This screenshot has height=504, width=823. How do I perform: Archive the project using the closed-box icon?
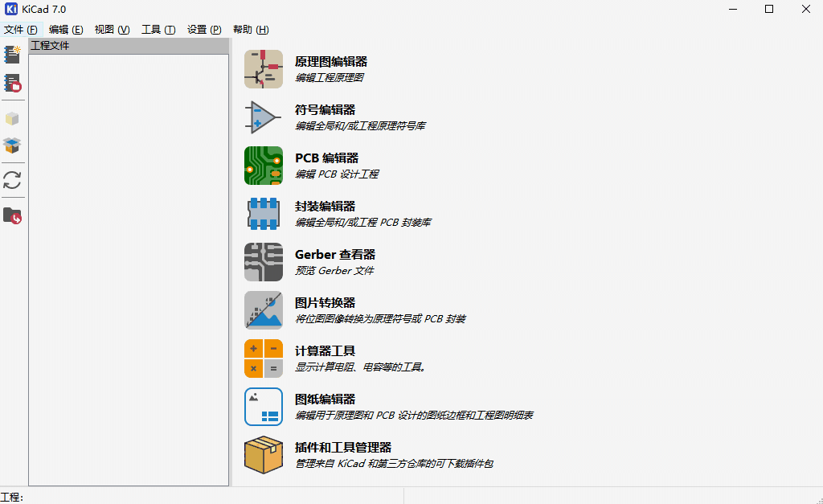(13, 117)
